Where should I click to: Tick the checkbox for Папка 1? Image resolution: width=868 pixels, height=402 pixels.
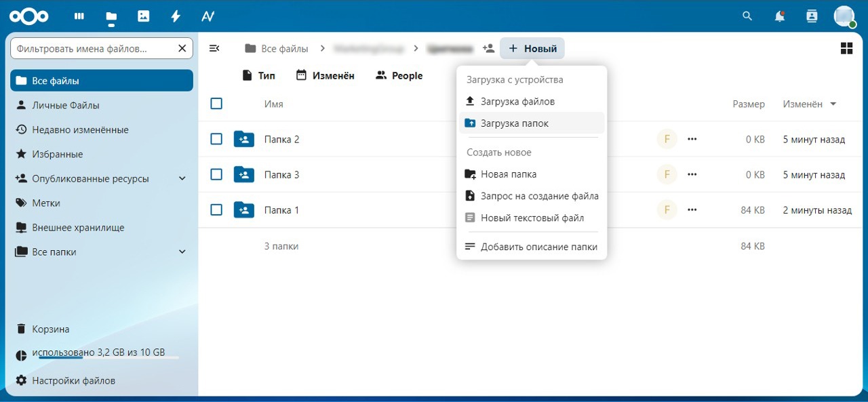coord(216,209)
